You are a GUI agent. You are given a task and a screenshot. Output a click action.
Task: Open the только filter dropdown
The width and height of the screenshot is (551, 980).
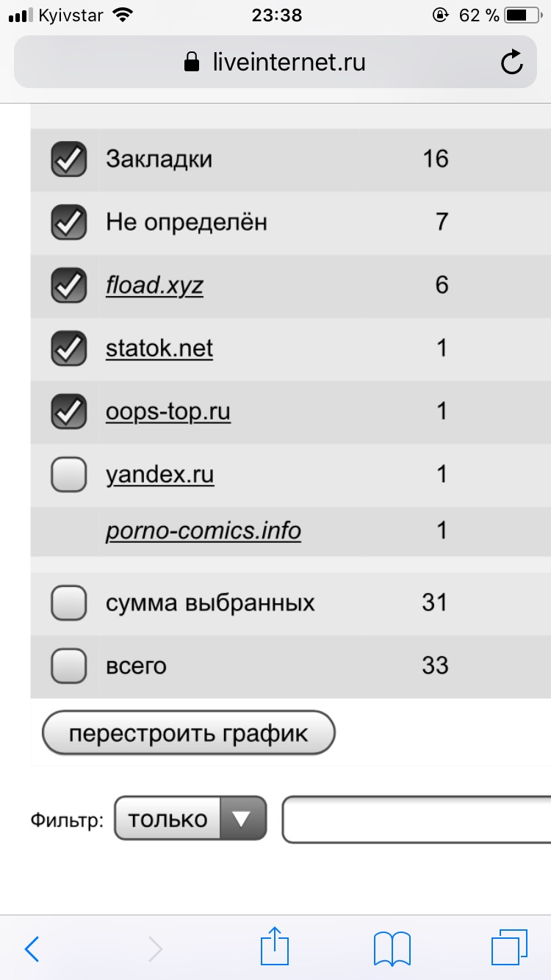point(190,819)
